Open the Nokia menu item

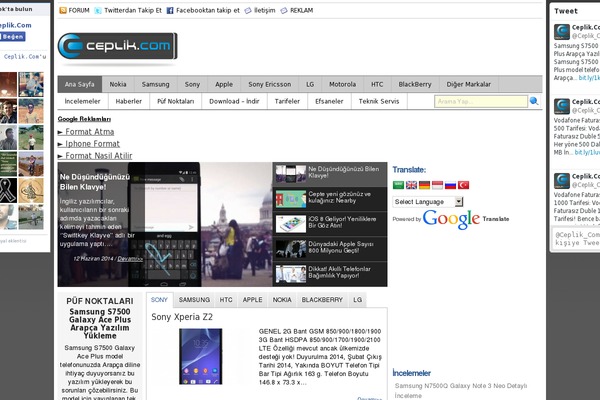coord(118,84)
